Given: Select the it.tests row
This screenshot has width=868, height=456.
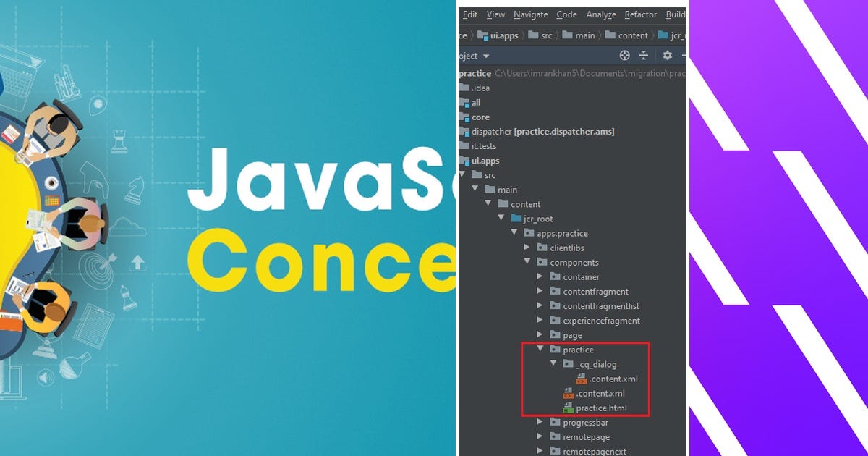Looking at the screenshot, I should click(572, 146).
